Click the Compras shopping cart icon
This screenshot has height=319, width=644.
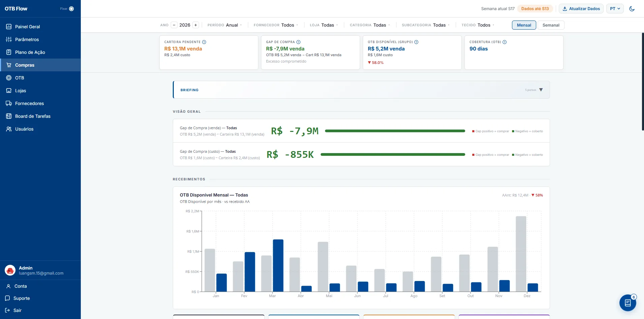(9, 65)
